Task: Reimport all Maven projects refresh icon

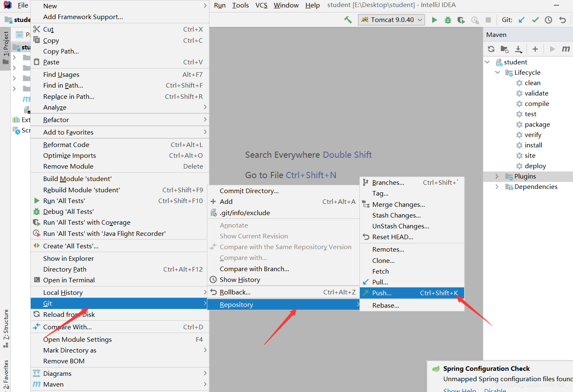Action: pos(491,49)
